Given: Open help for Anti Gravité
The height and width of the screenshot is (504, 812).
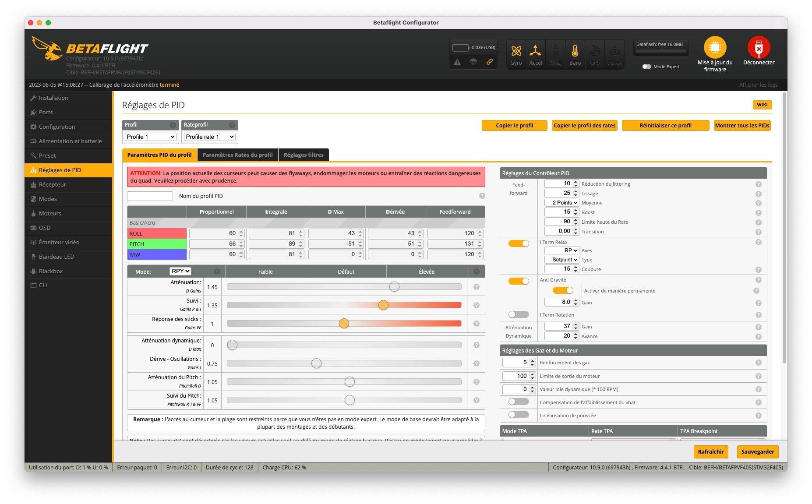Looking at the screenshot, I should pyautogui.click(x=758, y=280).
